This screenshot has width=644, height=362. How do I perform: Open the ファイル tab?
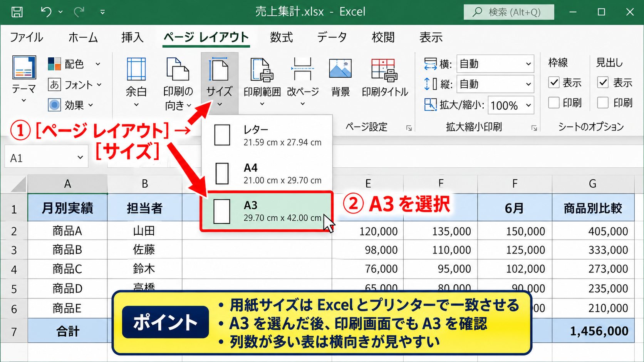(26, 37)
